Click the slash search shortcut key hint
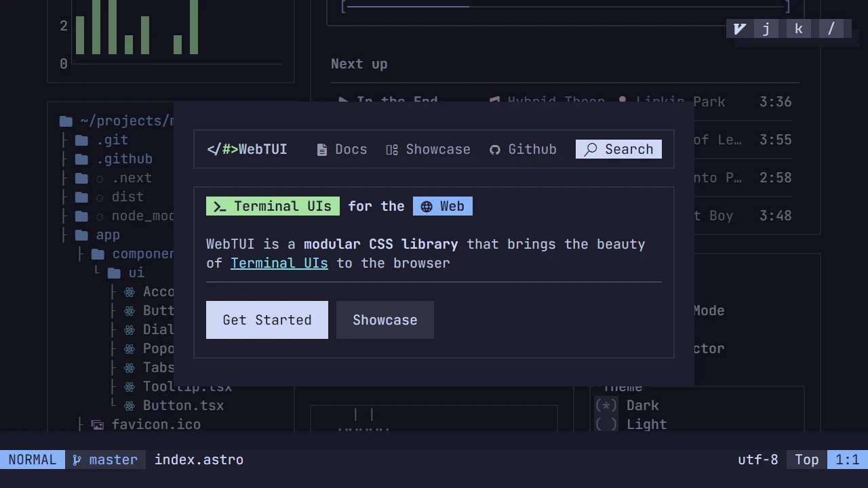Image resolution: width=868 pixels, height=488 pixels. [x=831, y=28]
